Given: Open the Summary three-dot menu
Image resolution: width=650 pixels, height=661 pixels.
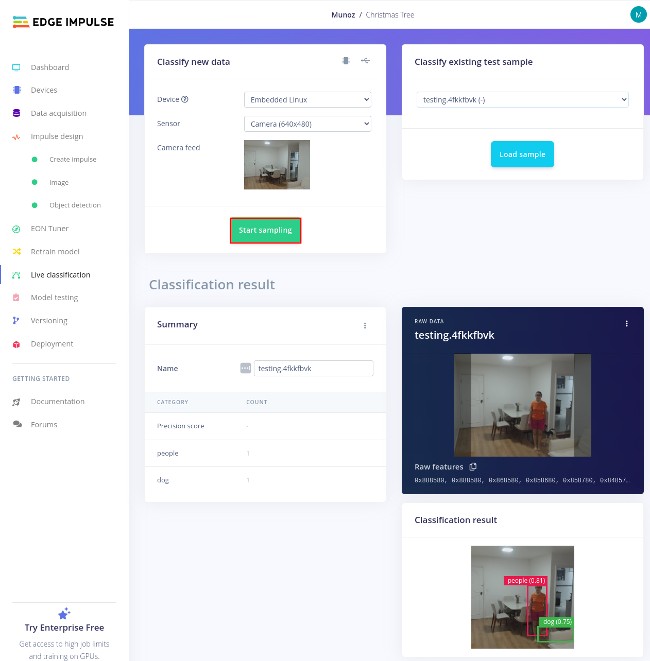Looking at the screenshot, I should (364, 325).
